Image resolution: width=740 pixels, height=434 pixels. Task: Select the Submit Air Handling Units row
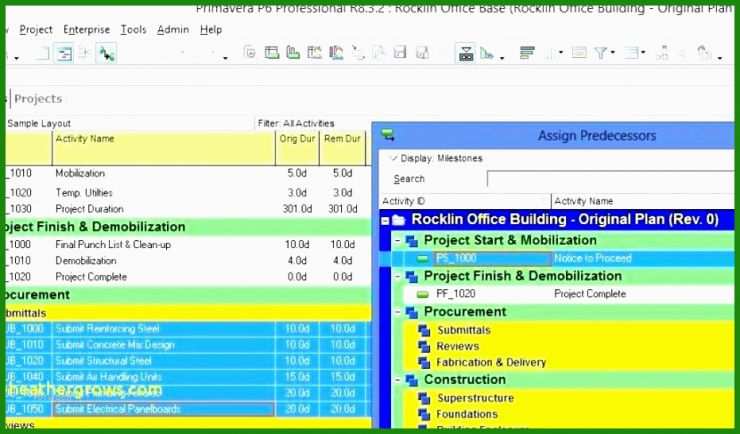coord(188,377)
